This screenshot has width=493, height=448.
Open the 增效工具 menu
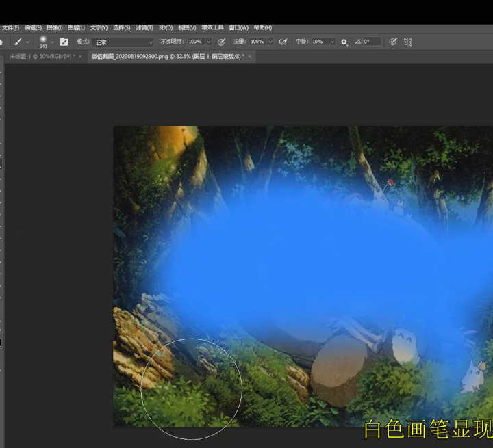[x=212, y=27]
